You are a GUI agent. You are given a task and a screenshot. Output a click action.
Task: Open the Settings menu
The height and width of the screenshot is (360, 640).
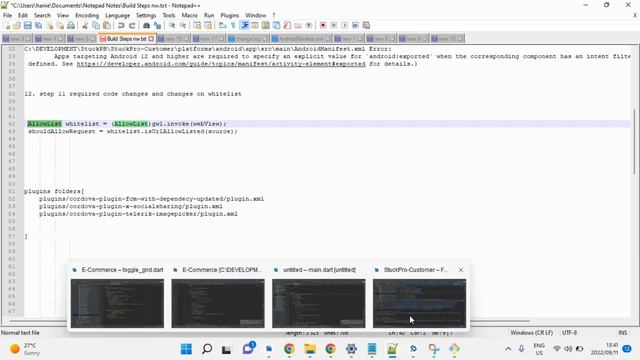click(146, 15)
